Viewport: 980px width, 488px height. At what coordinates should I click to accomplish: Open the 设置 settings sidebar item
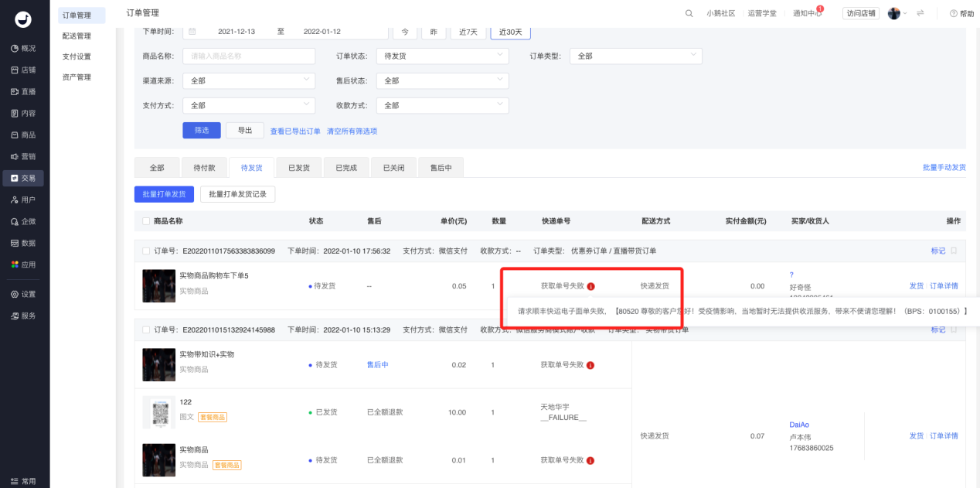24,294
